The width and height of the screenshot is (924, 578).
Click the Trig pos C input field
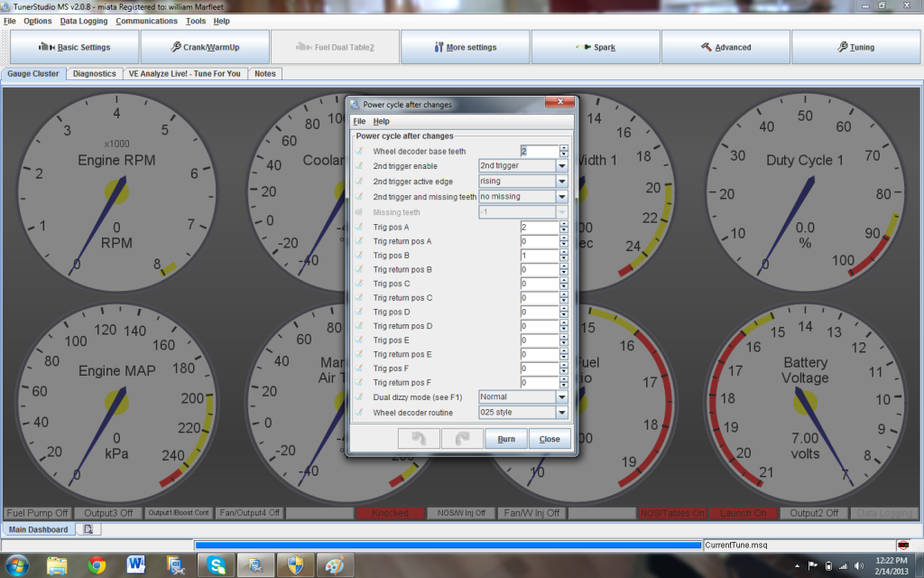(x=540, y=284)
